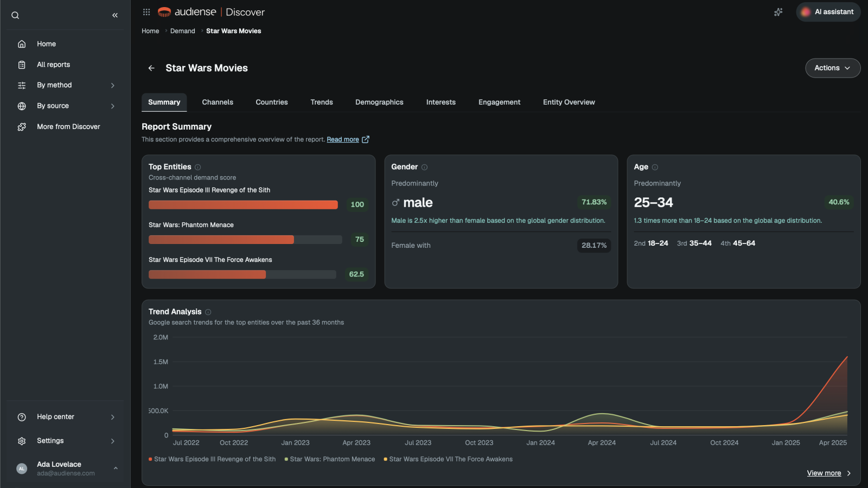Click the search magnifier icon in sidebar

[x=15, y=15]
